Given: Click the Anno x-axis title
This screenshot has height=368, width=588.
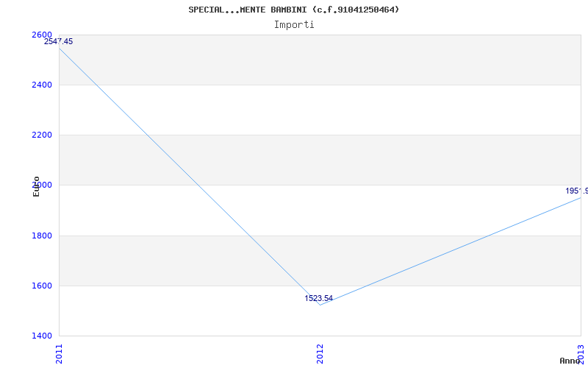Looking at the screenshot, I should click(570, 361).
